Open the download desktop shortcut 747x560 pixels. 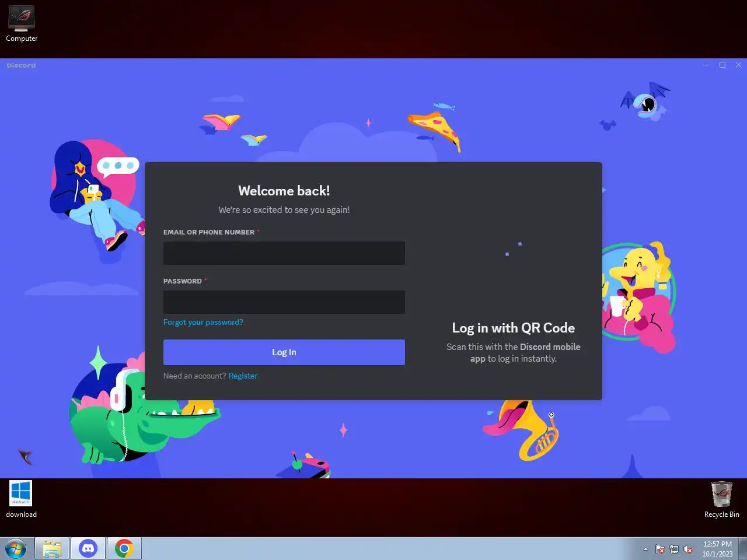click(21, 499)
